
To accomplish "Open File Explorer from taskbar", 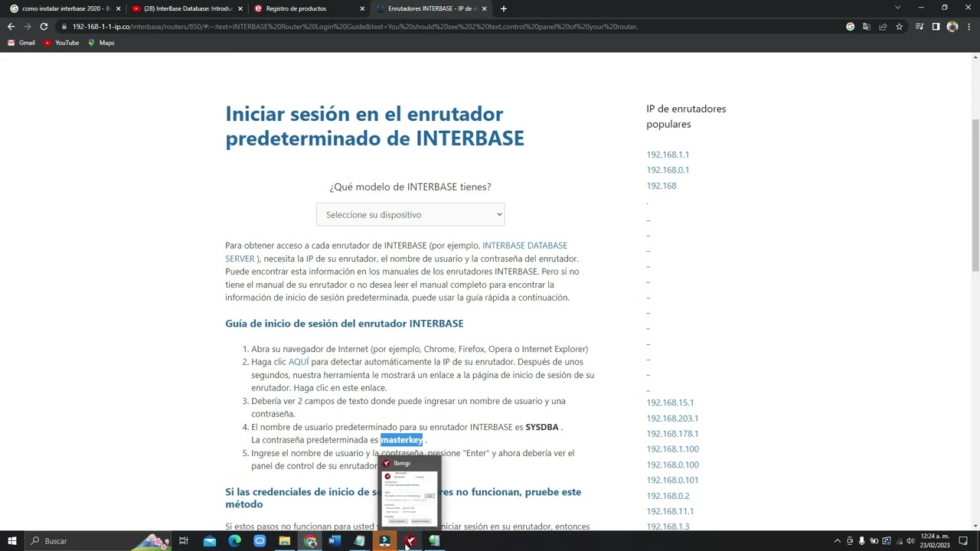I will pyautogui.click(x=285, y=541).
